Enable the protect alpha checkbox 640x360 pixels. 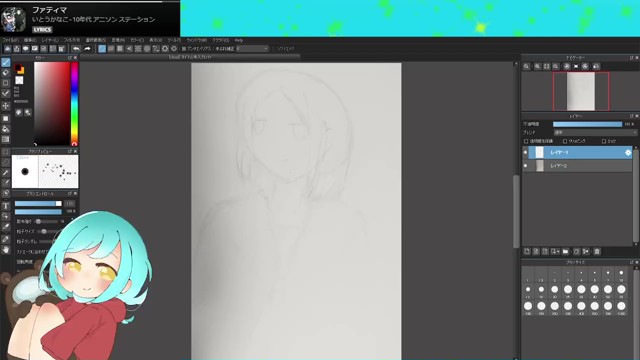coord(526,141)
